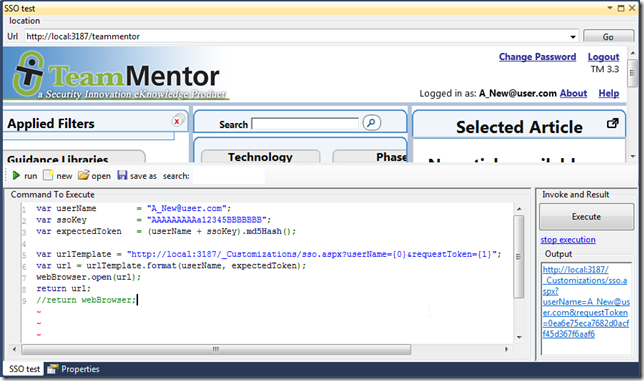Click the 'TM 3.3' version text
Viewport: 644px width, 381px height.
coord(605,69)
